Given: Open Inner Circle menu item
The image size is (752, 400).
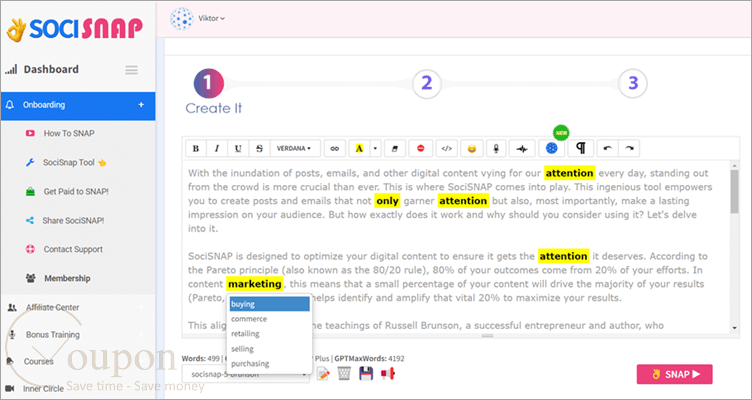Looking at the screenshot, I should point(43,388).
